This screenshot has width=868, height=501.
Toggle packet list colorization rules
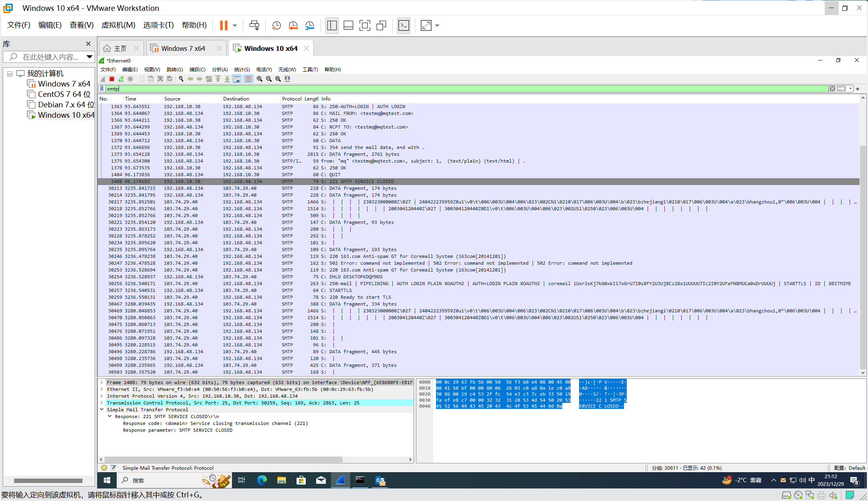point(248,79)
